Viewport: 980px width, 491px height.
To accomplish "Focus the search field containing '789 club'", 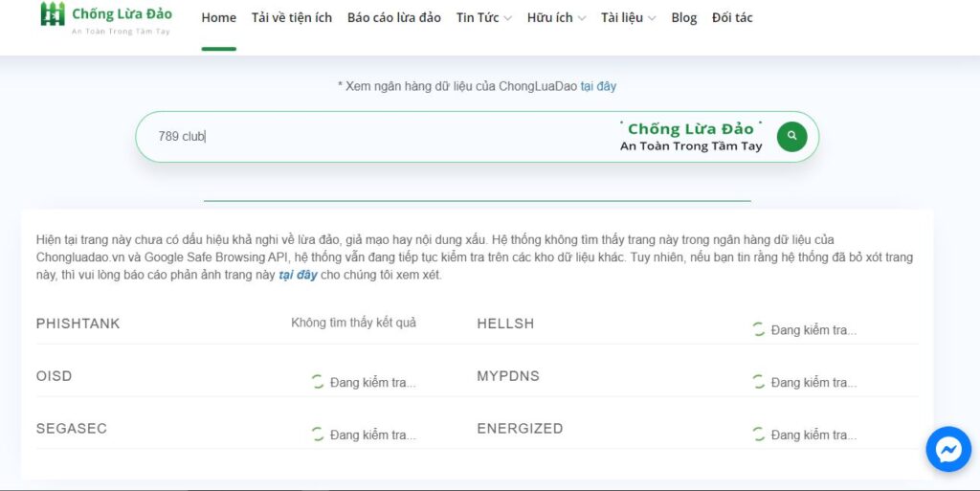I will [x=383, y=136].
